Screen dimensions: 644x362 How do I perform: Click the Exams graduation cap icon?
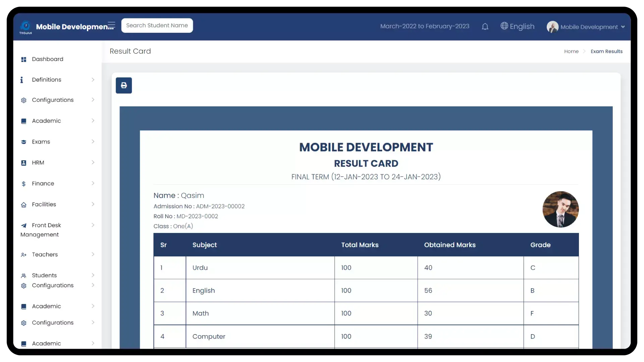tap(23, 142)
